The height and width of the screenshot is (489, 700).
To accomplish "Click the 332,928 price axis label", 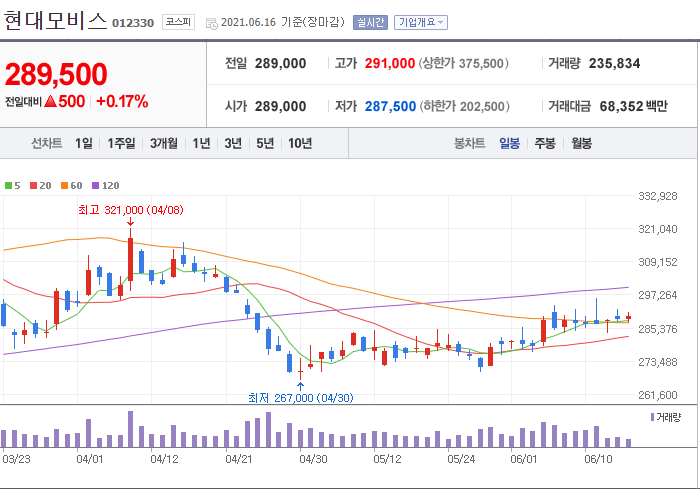I will (x=658, y=196).
